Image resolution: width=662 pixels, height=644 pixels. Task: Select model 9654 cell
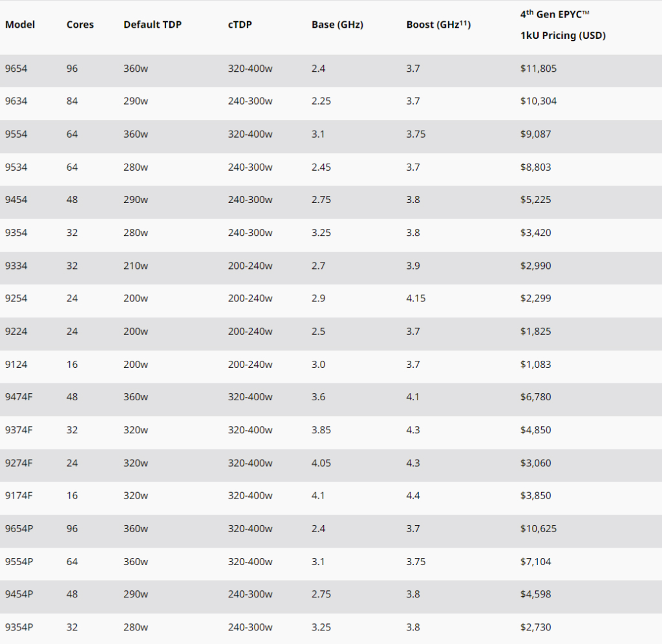16,69
